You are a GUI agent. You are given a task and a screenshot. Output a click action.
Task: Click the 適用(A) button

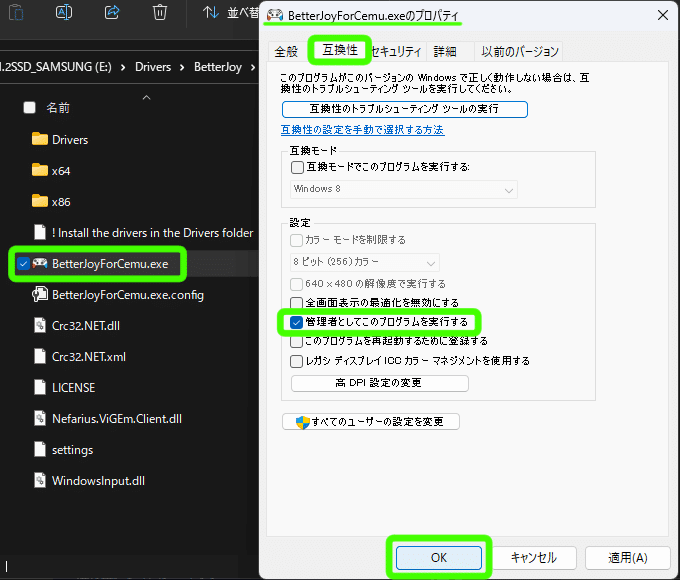[x=628, y=557]
